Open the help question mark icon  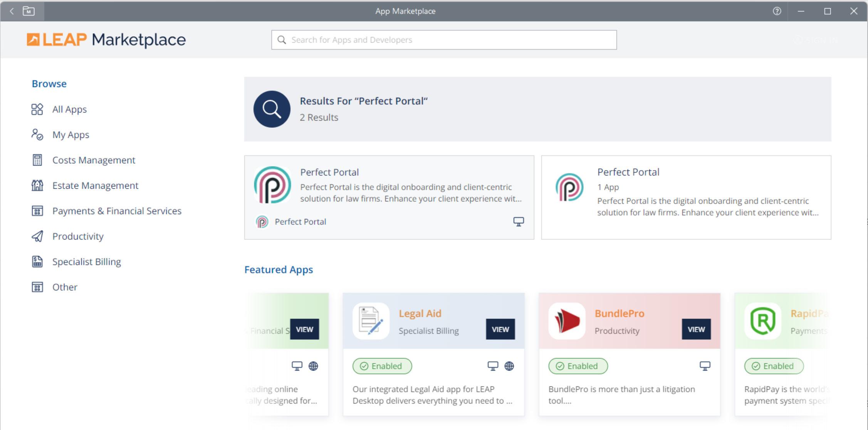tap(777, 11)
